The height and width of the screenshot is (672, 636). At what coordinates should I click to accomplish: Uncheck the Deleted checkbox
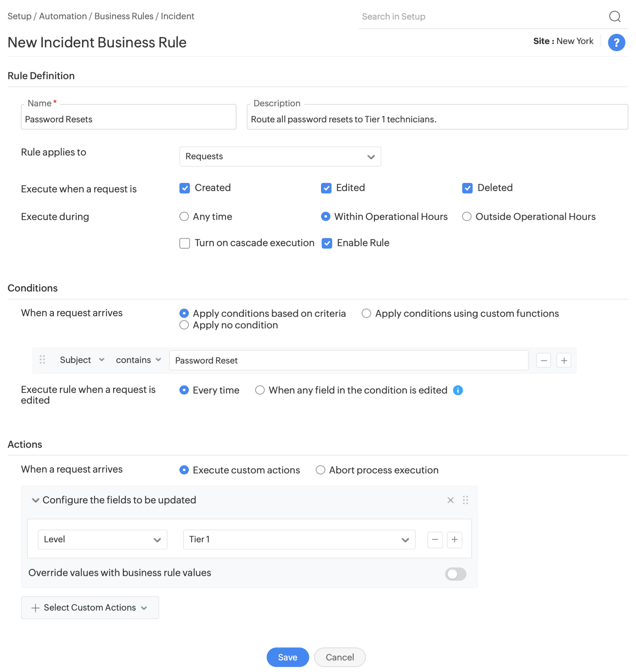pyautogui.click(x=467, y=188)
